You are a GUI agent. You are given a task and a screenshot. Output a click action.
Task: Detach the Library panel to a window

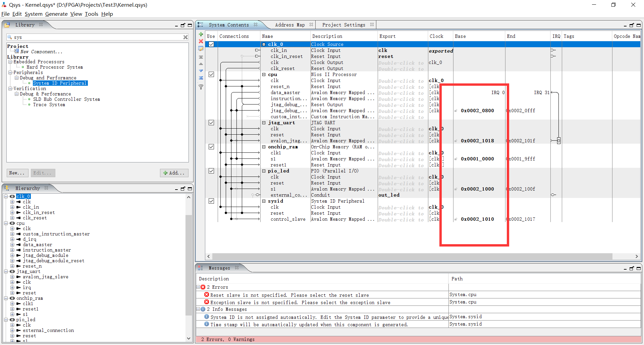(x=183, y=25)
